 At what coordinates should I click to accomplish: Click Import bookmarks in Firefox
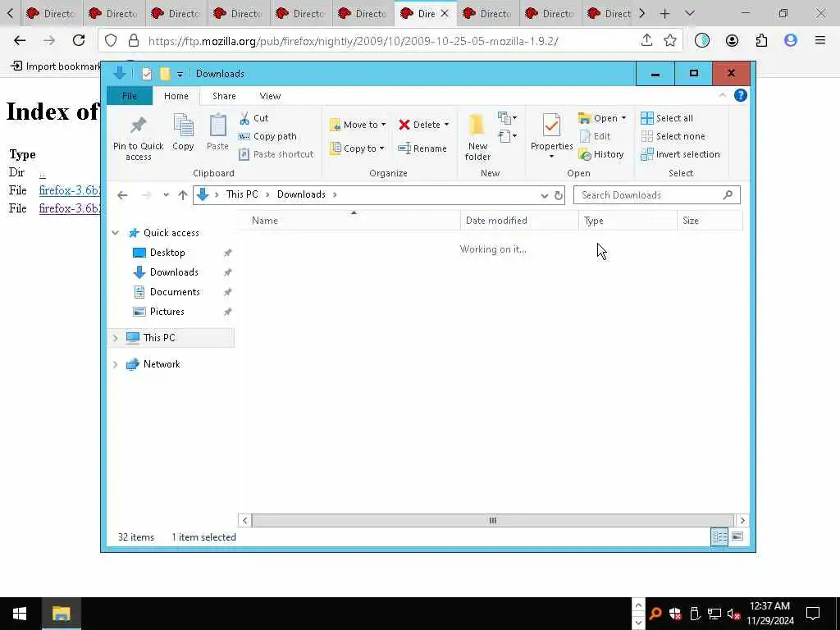coord(56,66)
